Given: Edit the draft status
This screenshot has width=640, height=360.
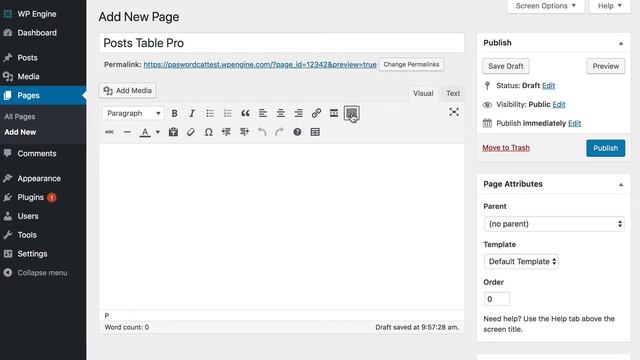Looking at the screenshot, I should click(x=548, y=85).
